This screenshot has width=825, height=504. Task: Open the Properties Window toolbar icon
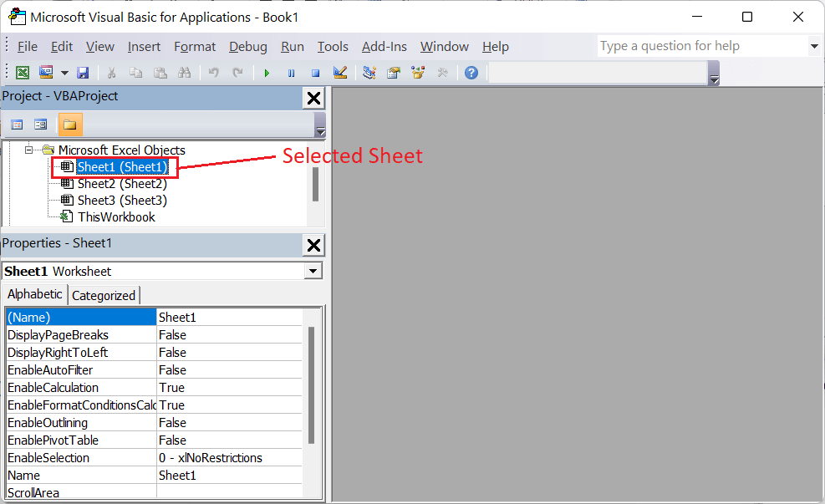(394, 73)
